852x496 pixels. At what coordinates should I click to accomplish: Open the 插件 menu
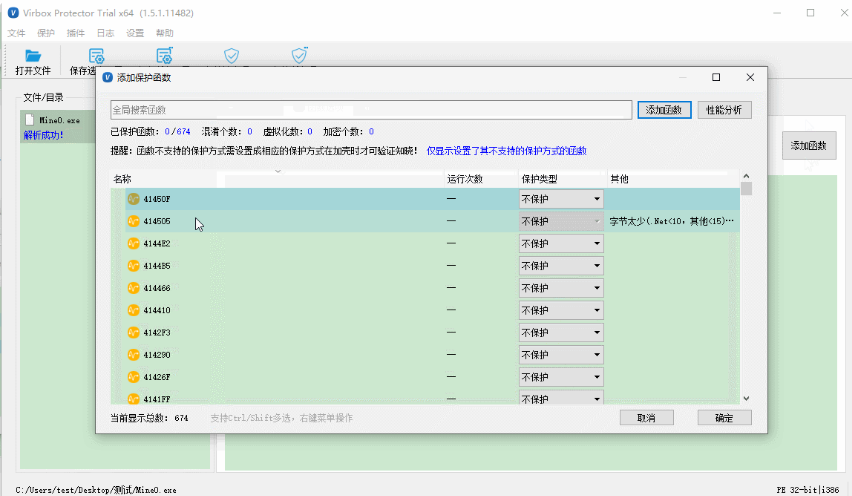coord(76,33)
